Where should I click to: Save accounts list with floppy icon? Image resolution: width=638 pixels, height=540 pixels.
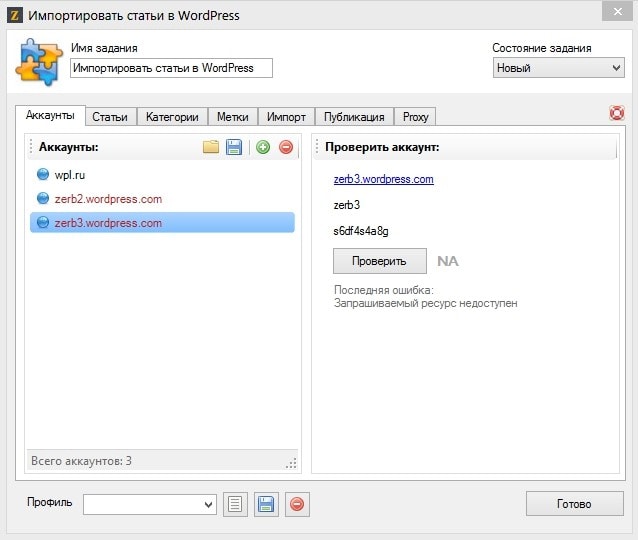coord(234,147)
